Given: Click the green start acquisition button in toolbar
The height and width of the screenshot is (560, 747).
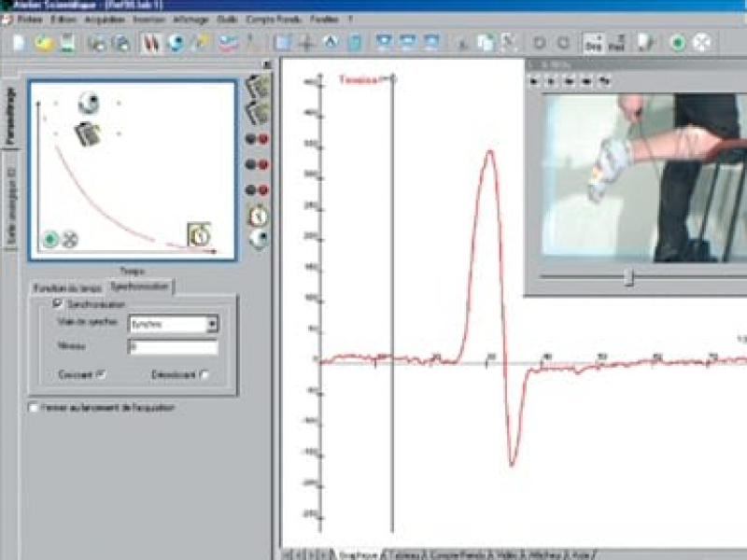Looking at the screenshot, I should click(678, 43).
